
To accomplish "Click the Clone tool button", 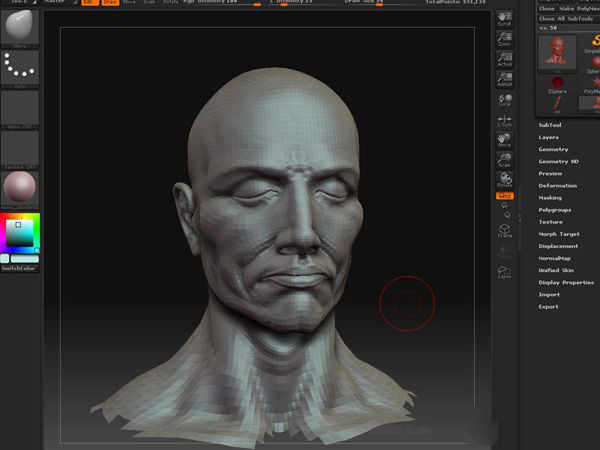I will pos(547,8).
